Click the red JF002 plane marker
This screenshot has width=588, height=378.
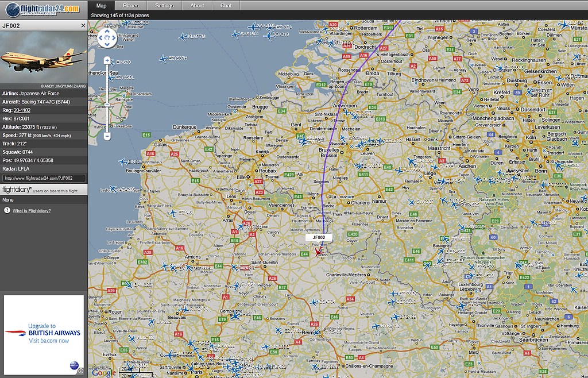tap(318, 252)
